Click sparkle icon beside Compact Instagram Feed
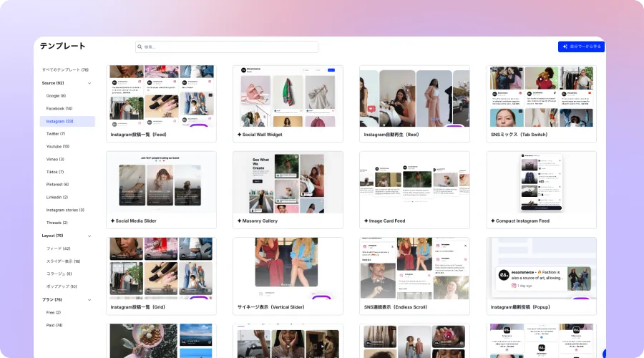The image size is (644, 358). pos(493,221)
